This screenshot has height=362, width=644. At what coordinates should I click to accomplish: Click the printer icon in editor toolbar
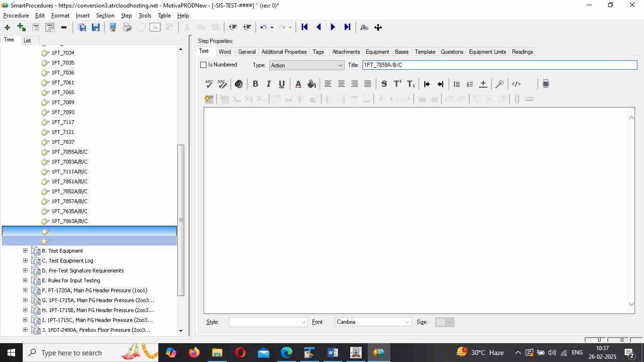(545, 84)
